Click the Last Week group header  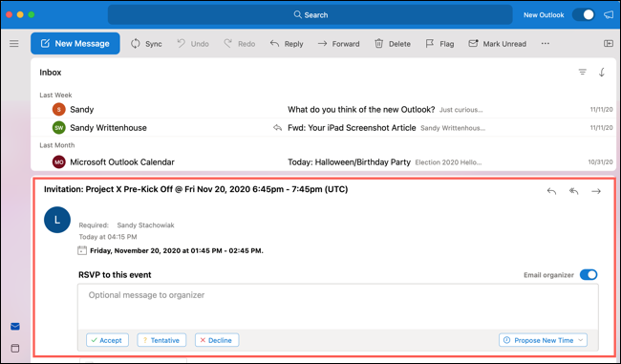(55, 95)
